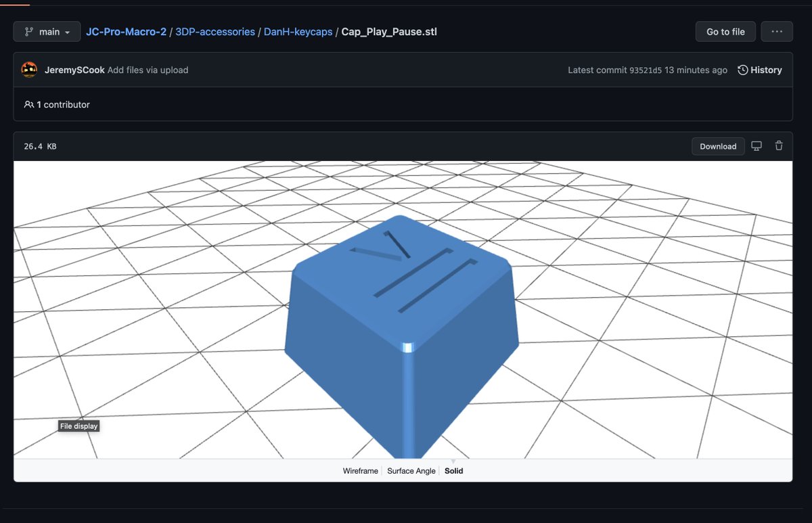Click the git branch icon on main button
This screenshot has width=812, height=523.
(x=29, y=32)
